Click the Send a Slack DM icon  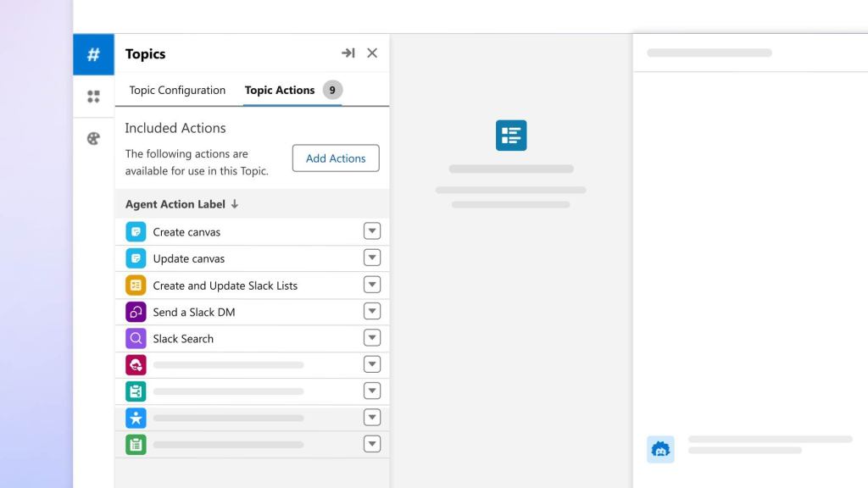(x=136, y=312)
